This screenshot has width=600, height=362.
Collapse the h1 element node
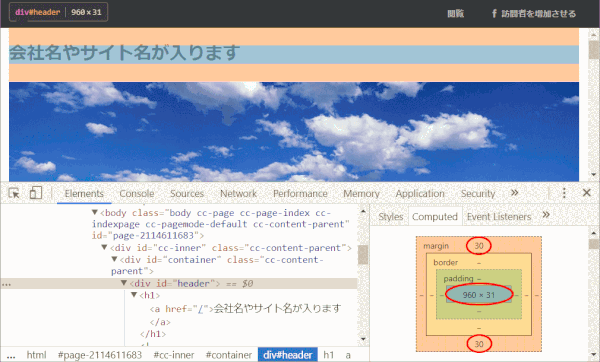click(x=134, y=295)
